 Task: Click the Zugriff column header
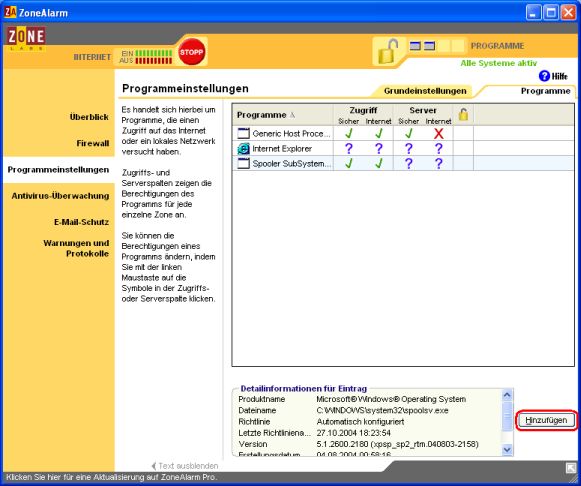tap(363, 110)
